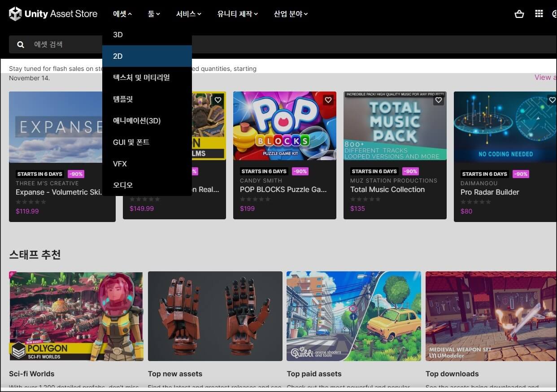Click the Pro Radar Builder title

[x=490, y=192]
